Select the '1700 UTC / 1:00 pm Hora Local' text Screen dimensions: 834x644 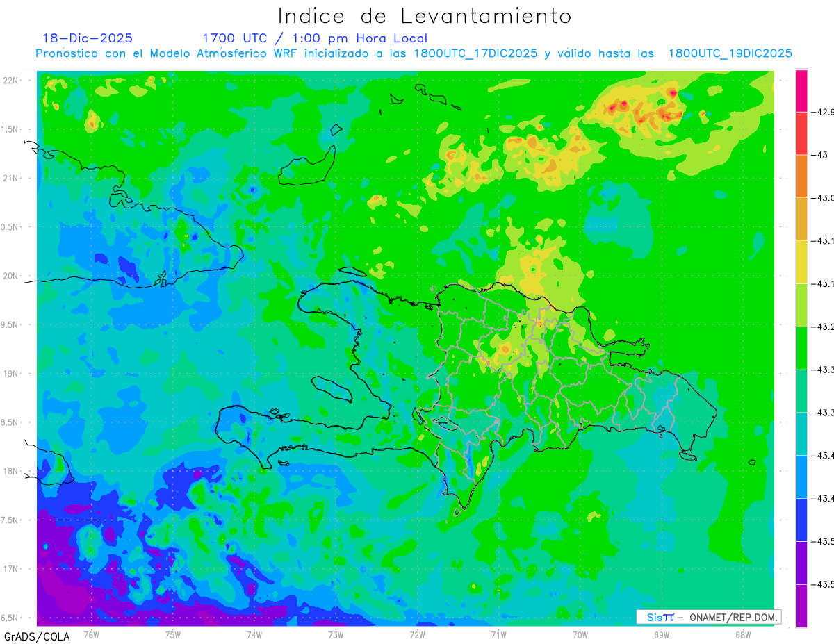pyautogui.click(x=315, y=38)
